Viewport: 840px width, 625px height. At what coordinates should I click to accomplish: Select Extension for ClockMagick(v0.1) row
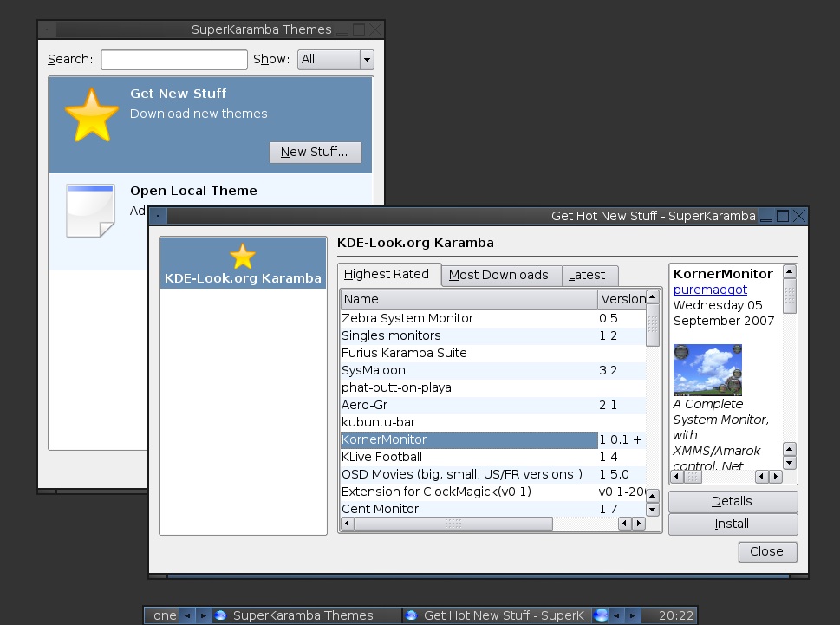[x=493, y=492]
